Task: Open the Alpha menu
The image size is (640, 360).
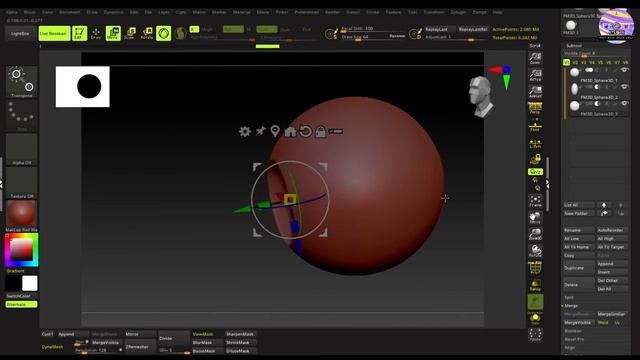Action: [x=12, y=12]
